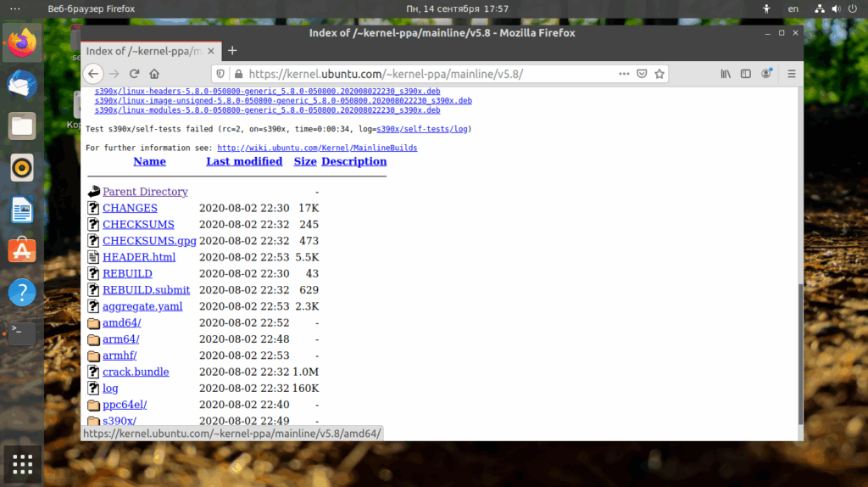Sort listing by Description column
The width and height of the screenshot is (868, 487).
[x=353, y=161]
